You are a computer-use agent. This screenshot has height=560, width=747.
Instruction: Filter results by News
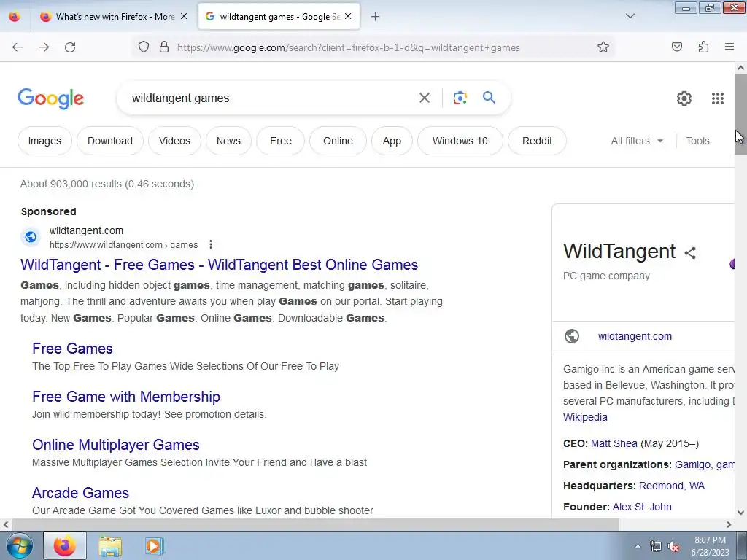click(x=228, y=141)
